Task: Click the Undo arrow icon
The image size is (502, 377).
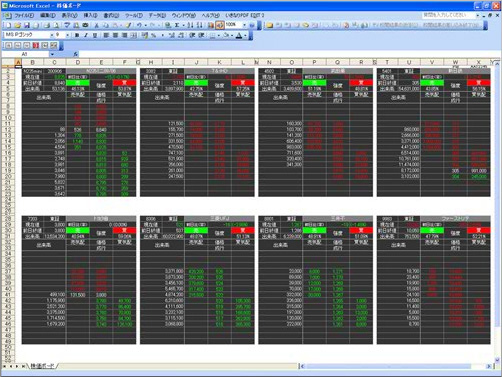Action: [139, 25]
